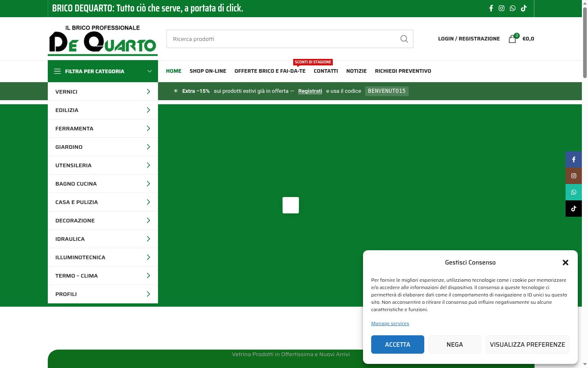The image size is (588, 368).
Task: Click the De Quarto logo
Action: [102, 40]
